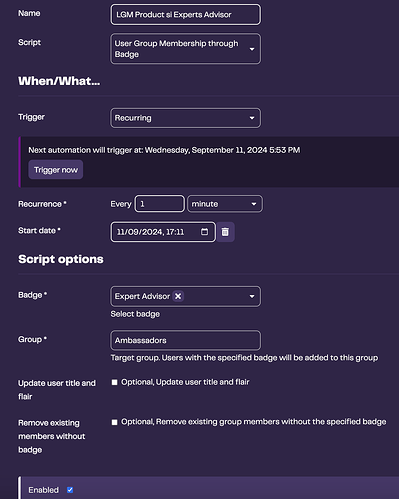
Task: Toggle the Enabled checkbox
Action: click(x=70, y=490)
